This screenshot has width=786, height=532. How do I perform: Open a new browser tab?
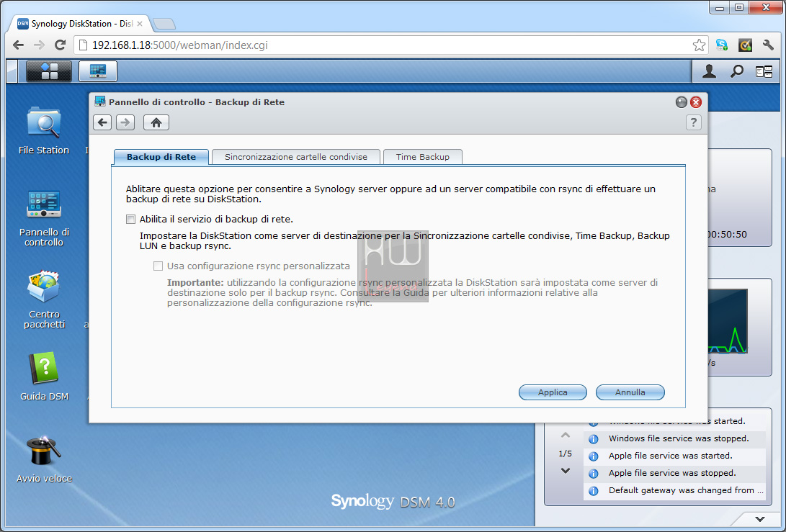164,24
